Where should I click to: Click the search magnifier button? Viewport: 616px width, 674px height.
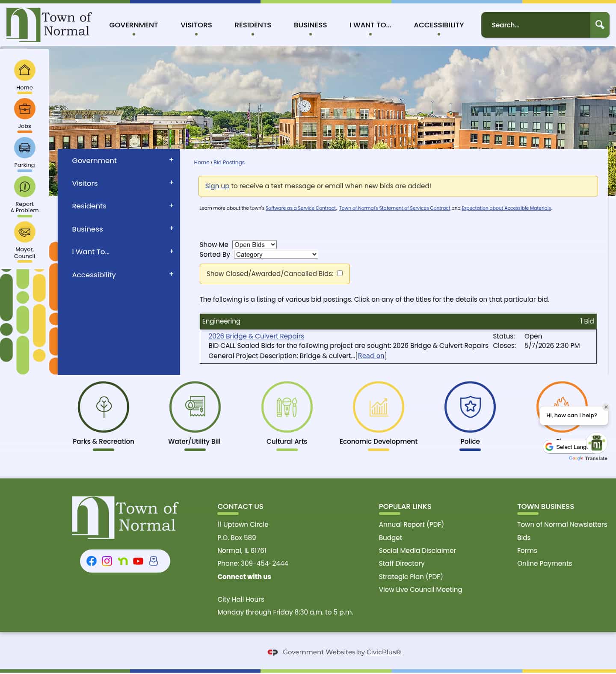click(600, 25)
